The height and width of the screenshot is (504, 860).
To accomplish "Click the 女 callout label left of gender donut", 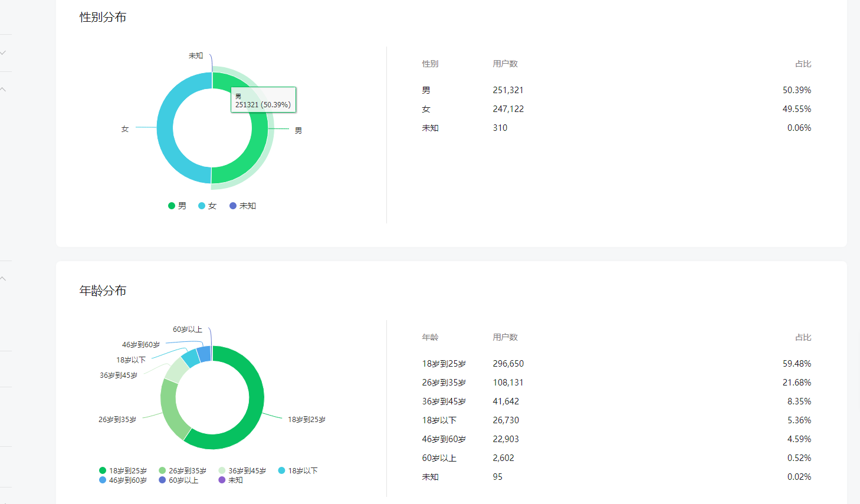I will (125, 129).
